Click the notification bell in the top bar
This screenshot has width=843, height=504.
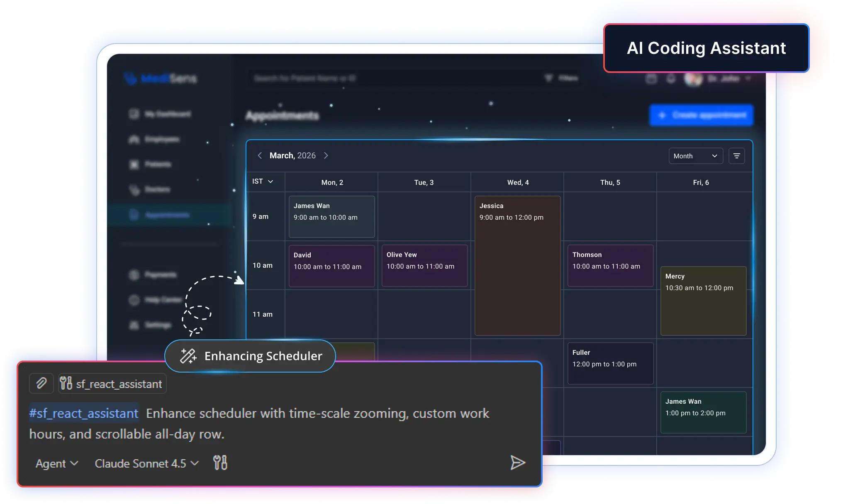[671, 78]
